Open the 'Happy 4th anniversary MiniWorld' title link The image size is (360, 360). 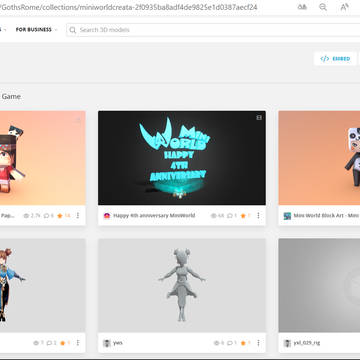154,216
